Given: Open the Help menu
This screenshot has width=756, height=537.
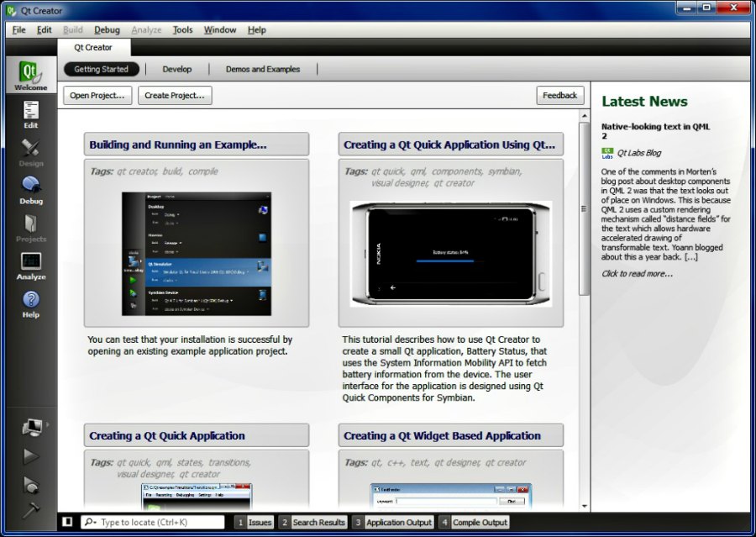Looking at the screenshot, I should [x=256, y=30].
